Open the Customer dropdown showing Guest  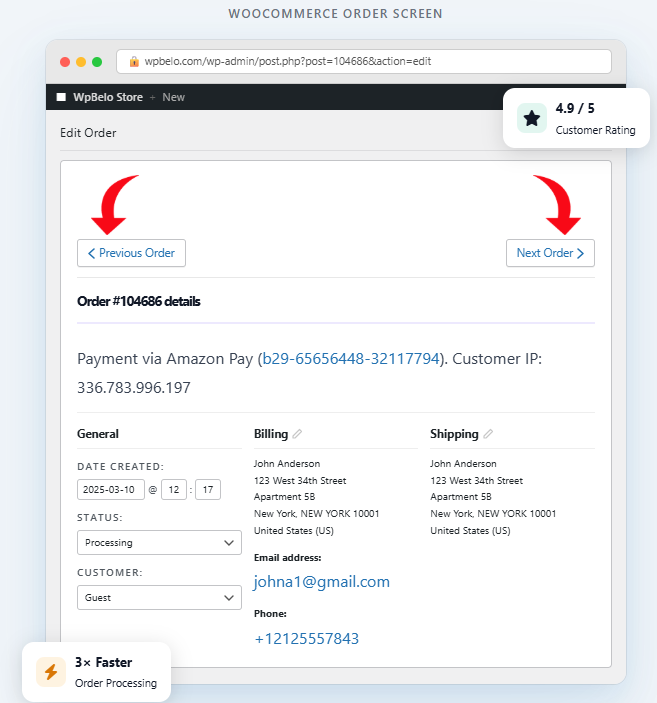coord(159,597)
